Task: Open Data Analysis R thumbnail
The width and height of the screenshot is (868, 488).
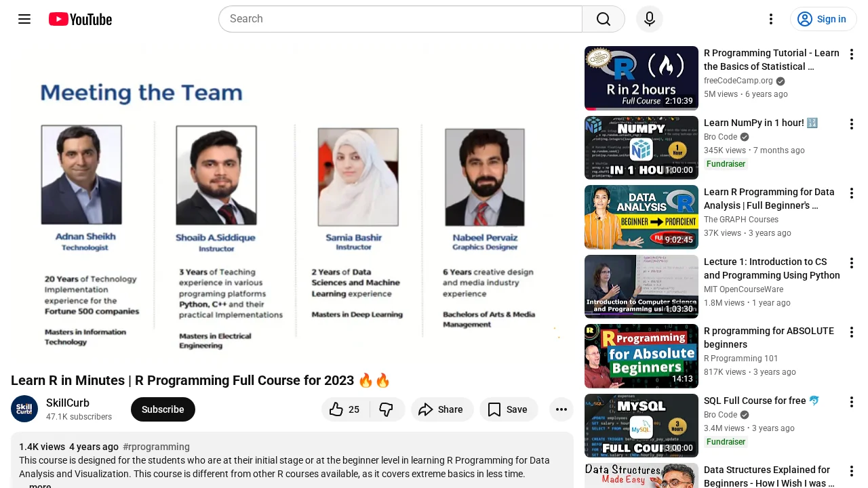Action: (642, 217)
